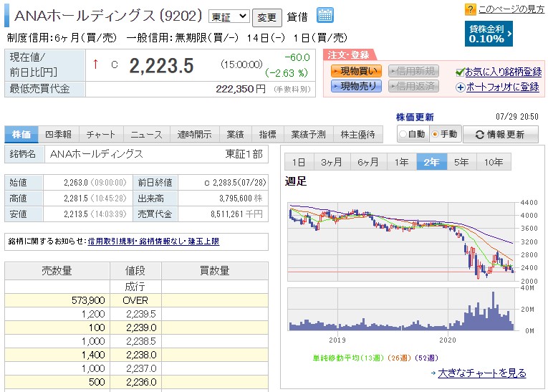Image resolution: width=548 pixels, height=392 pixels.
Task: Open the このページの見方 link
Action: coord(511,9)
